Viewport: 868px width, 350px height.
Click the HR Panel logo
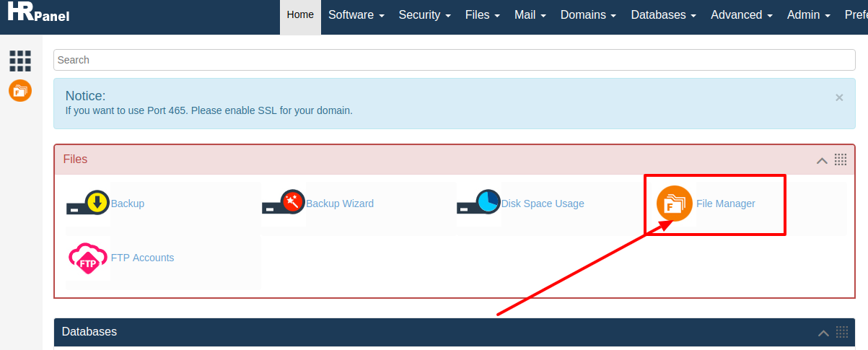click(x=38, y=12)
